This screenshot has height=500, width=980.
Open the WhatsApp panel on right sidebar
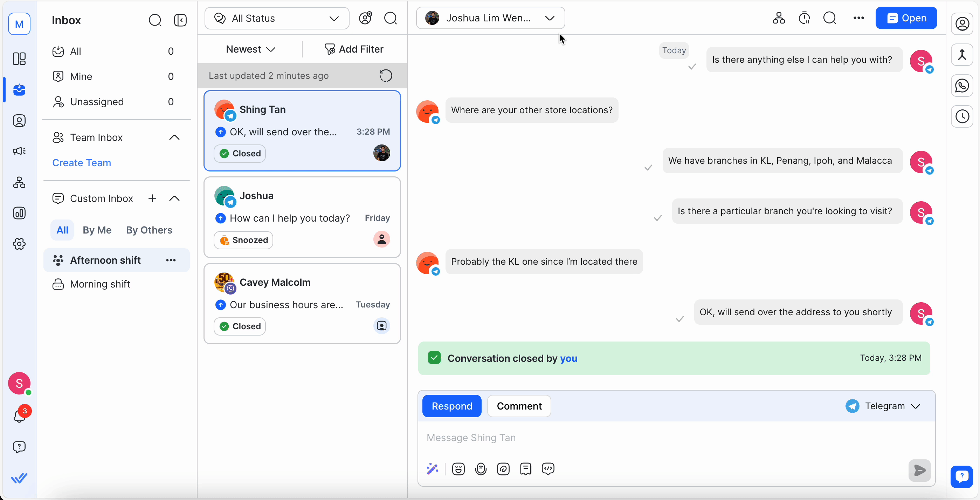(x=962, y=86)
